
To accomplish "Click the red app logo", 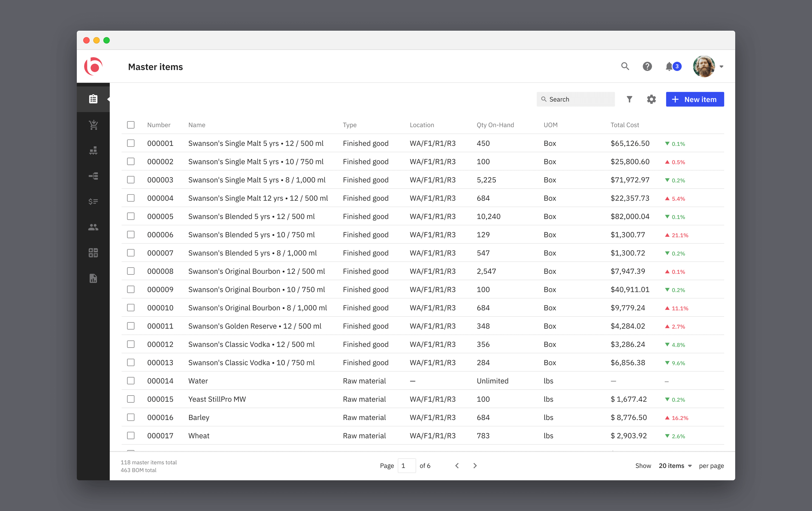I will 93,66.
